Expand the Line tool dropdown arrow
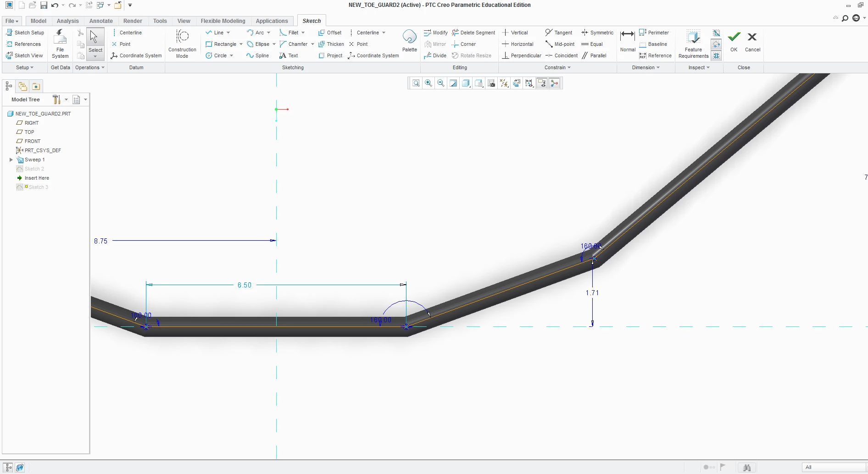Image resolution: width=868 pixels, height=474 pixels. point(228,33)
